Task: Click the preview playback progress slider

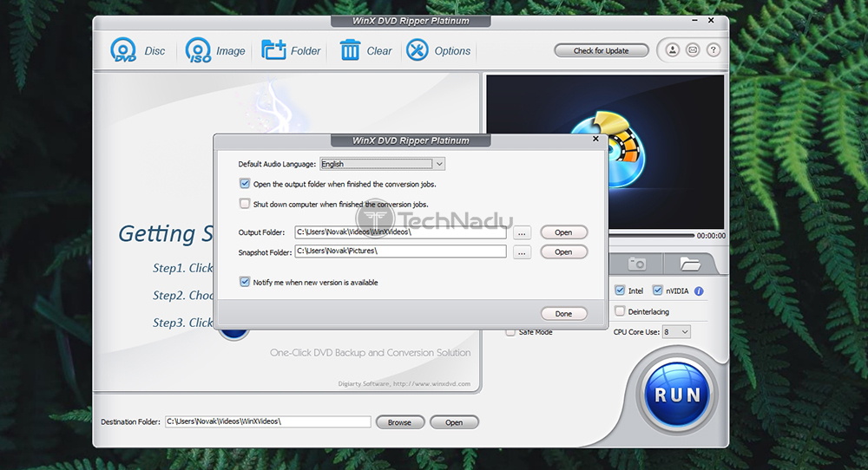Action: [651, 236]
